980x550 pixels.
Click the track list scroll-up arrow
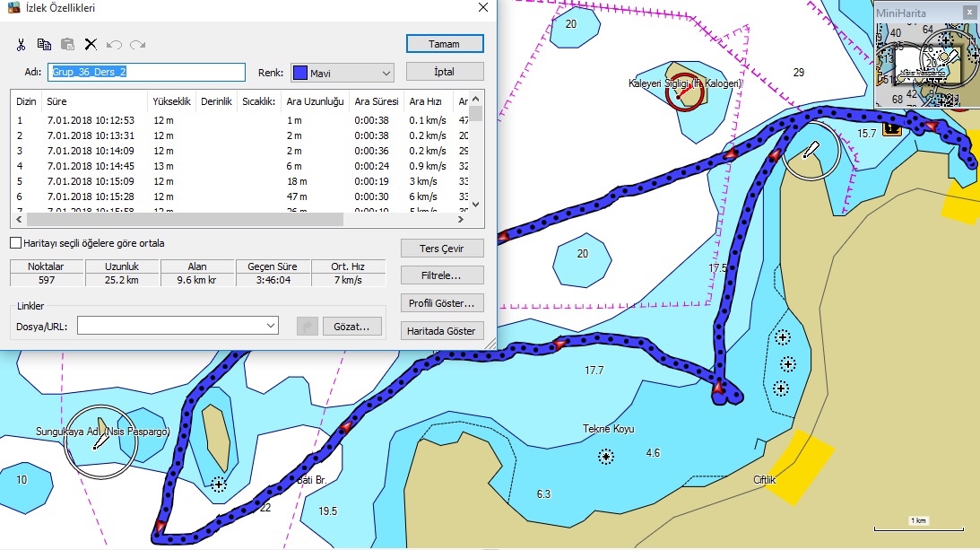(475, 98)
